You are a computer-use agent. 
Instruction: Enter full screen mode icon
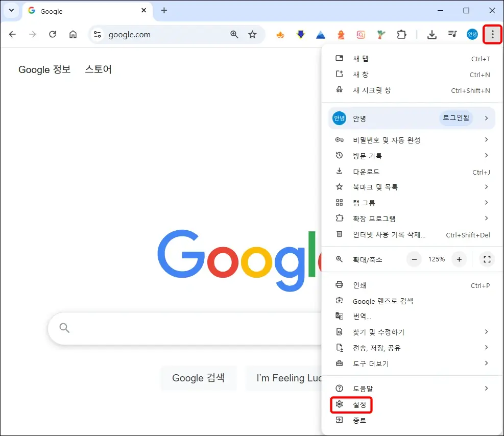487,259
